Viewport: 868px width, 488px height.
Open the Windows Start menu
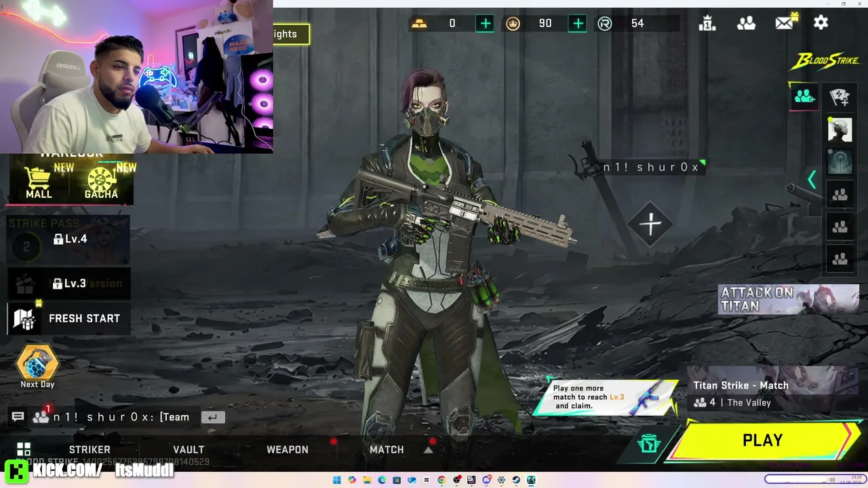337,480
